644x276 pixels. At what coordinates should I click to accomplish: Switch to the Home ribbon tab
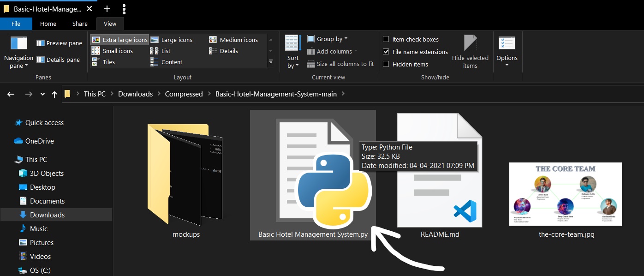(x=48, y=24)
